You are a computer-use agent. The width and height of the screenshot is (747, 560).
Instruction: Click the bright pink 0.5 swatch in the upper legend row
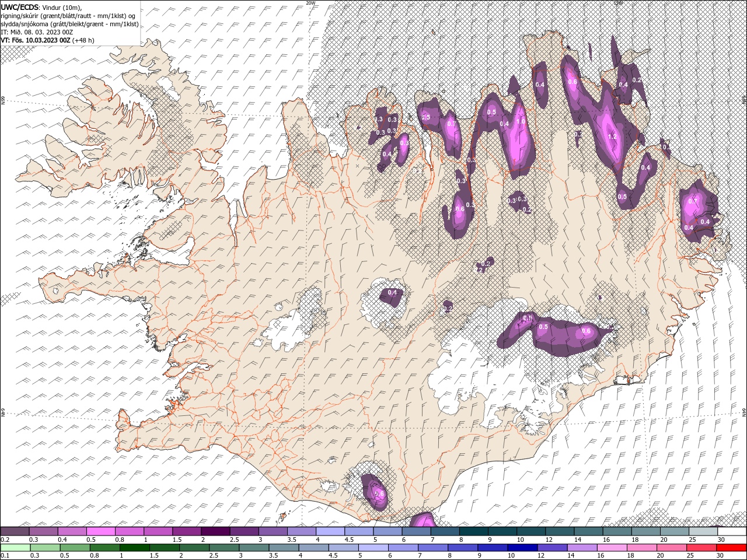100,531
